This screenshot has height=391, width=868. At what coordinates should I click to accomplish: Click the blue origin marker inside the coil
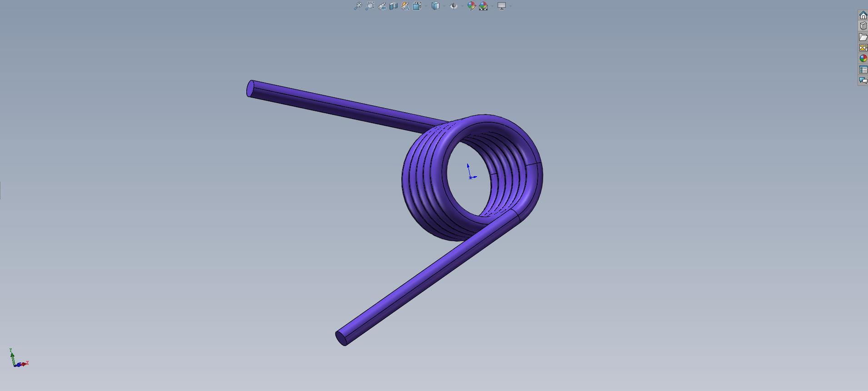pyautogui.click(x=471, y=177)
